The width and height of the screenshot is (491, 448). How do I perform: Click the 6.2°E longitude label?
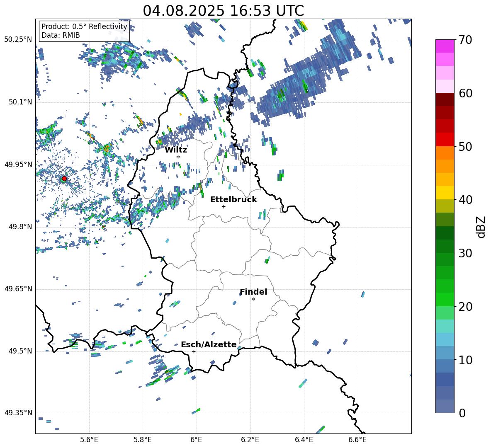tap(250, 440)
